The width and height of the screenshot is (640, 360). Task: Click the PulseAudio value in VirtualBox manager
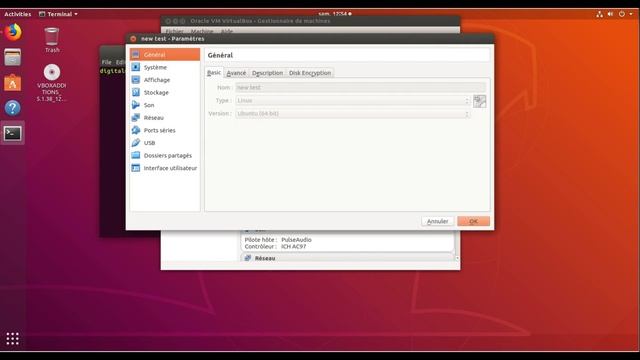pos(296,240)
